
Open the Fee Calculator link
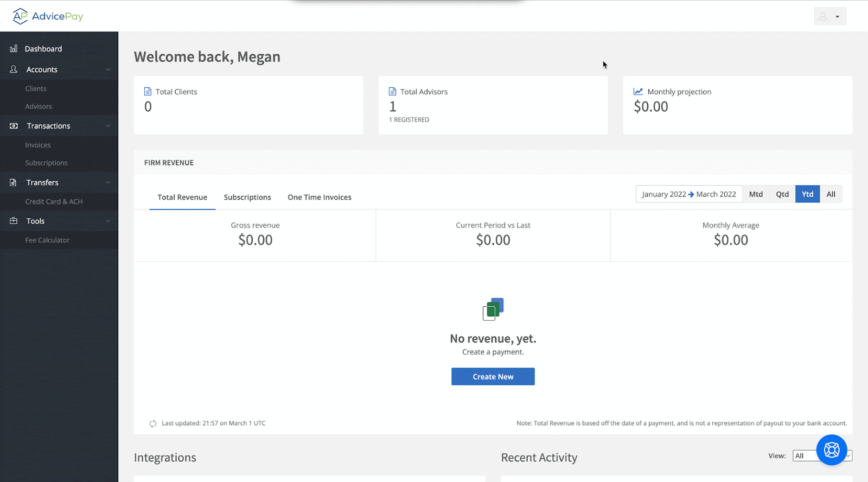click(47, 240)
